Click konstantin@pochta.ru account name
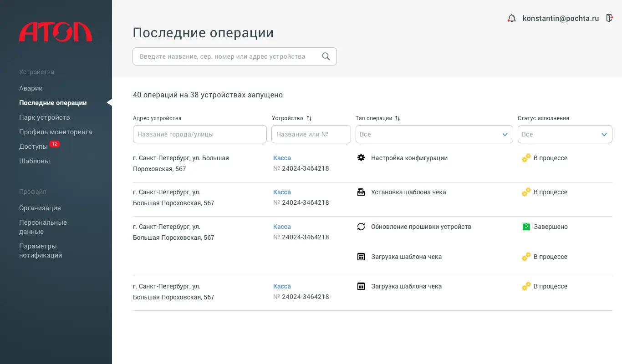The image size is (622, 364). coord(561,19)
